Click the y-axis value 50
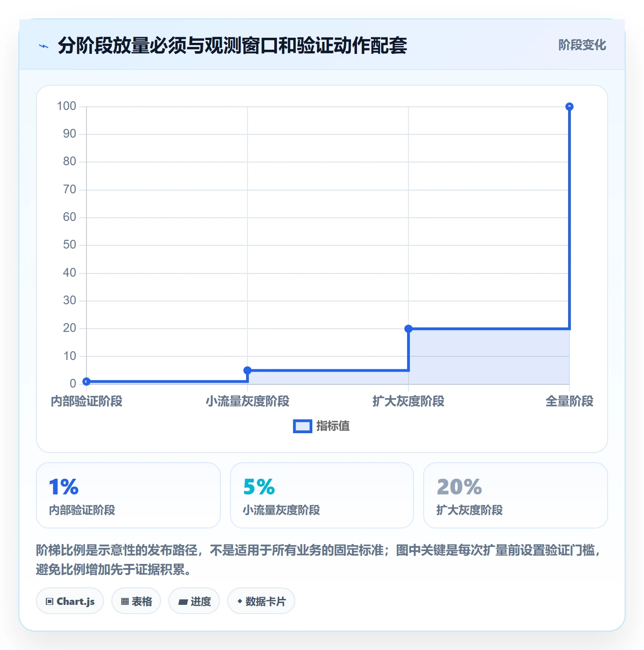Image resolution: width=644 pixels, height=650 pixels. tap(69, 245)
